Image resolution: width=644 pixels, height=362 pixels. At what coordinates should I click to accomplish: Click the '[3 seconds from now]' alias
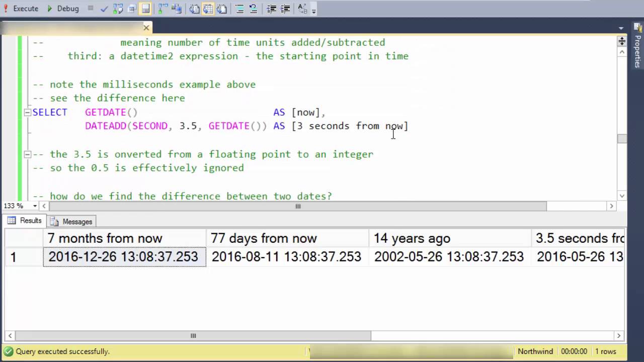[x=350, y=126]
